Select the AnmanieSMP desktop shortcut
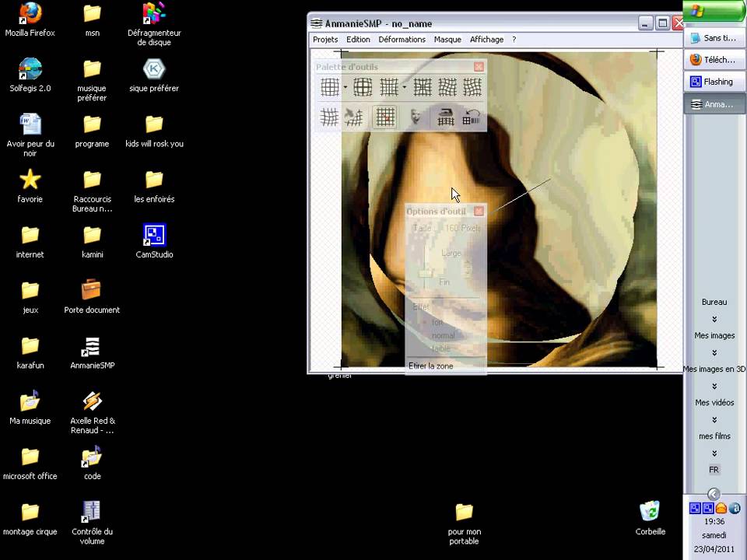Image resolution: width=747 pixels, height=560 pixels. pyautogui.click(x=92, y=352)
